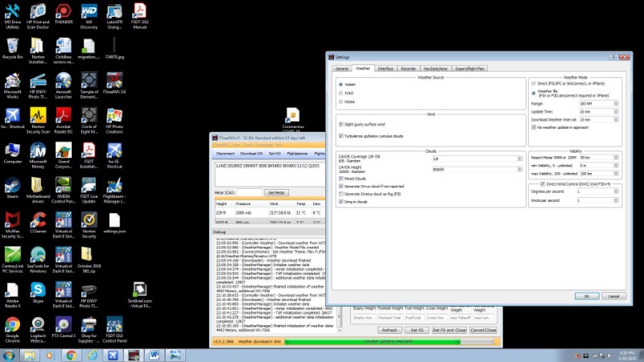Adjust the min Visibility spinner arrows
This screenshot has height=362, width=644.
(x=616, y=166)
